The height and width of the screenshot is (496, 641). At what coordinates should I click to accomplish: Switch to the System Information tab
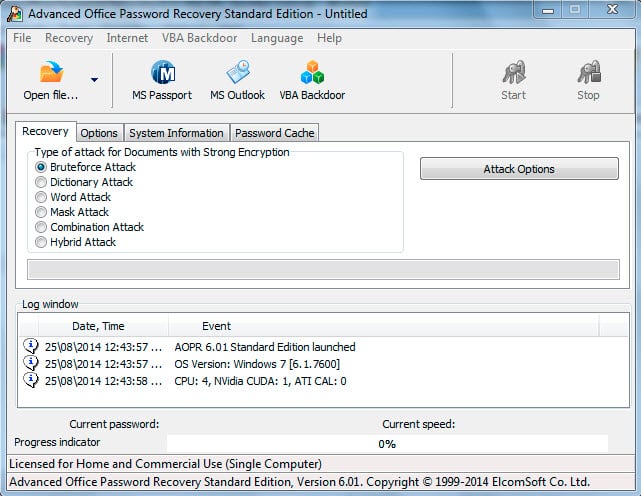177,133
